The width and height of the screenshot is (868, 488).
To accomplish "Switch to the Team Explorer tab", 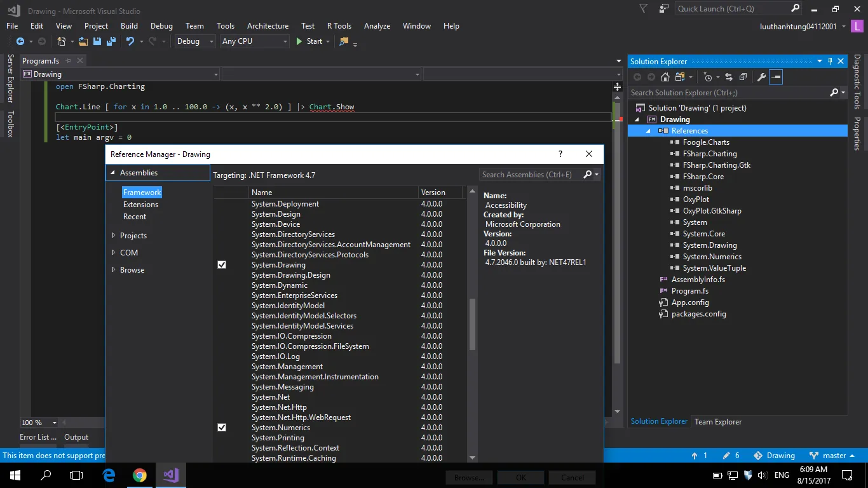I will [718, 421].
